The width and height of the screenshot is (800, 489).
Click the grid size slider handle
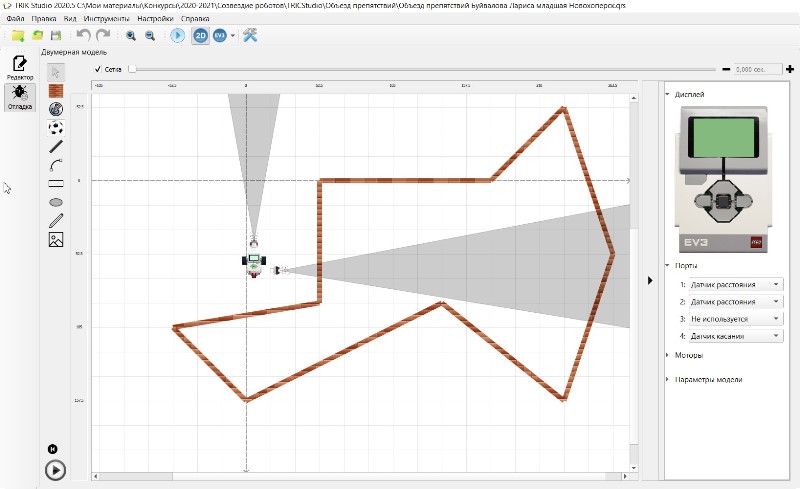point(131,69)
